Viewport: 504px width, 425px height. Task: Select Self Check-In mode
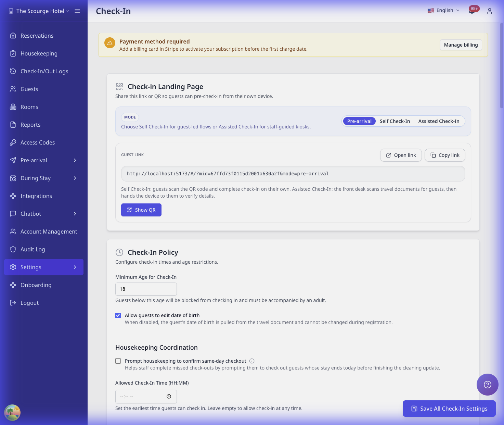tap(395, 121)
